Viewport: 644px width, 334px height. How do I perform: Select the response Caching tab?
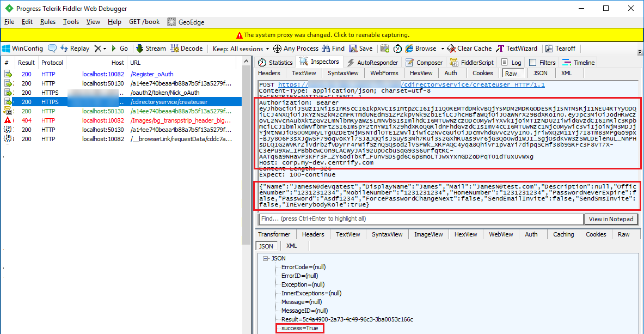pyautogui.click(x=563, y=234)
